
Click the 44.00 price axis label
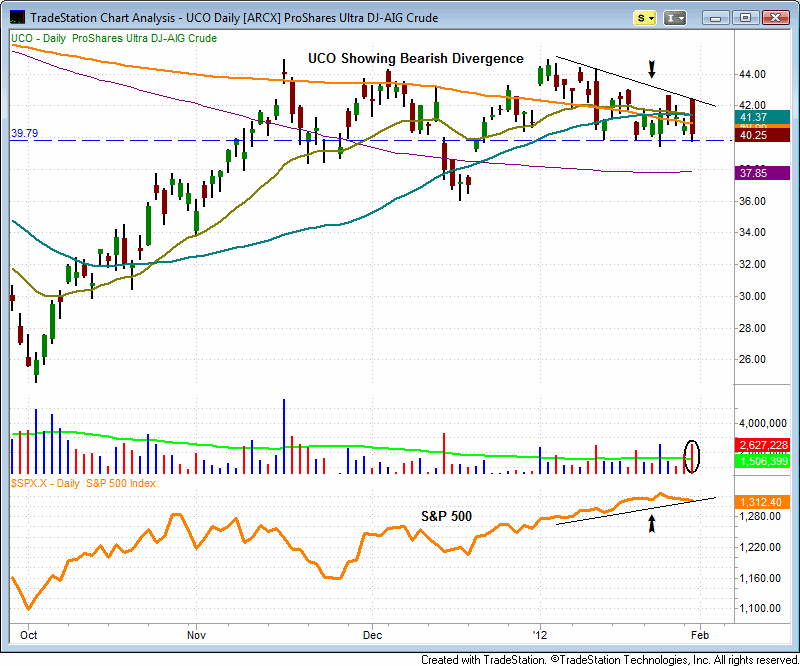coord(753,75)
